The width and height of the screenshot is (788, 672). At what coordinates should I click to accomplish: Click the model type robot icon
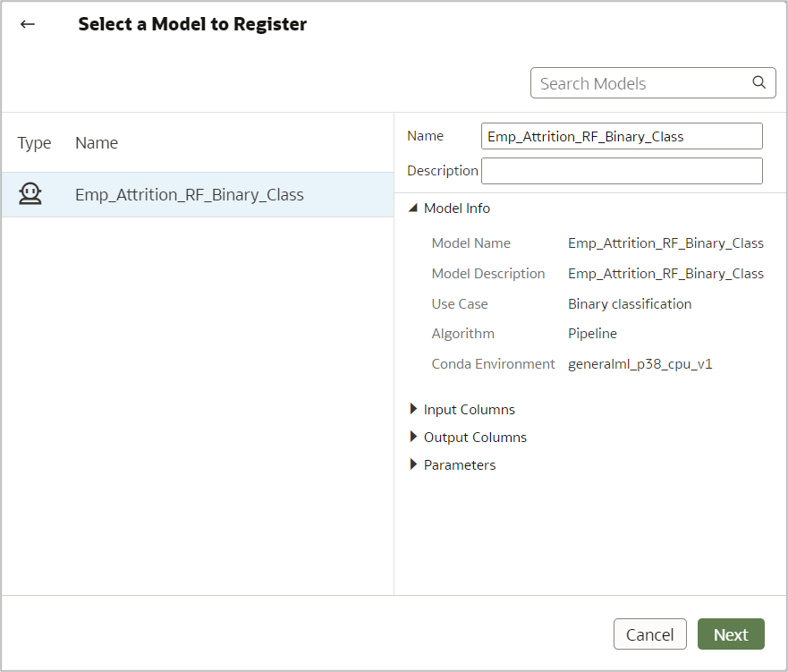pos(30,194)
